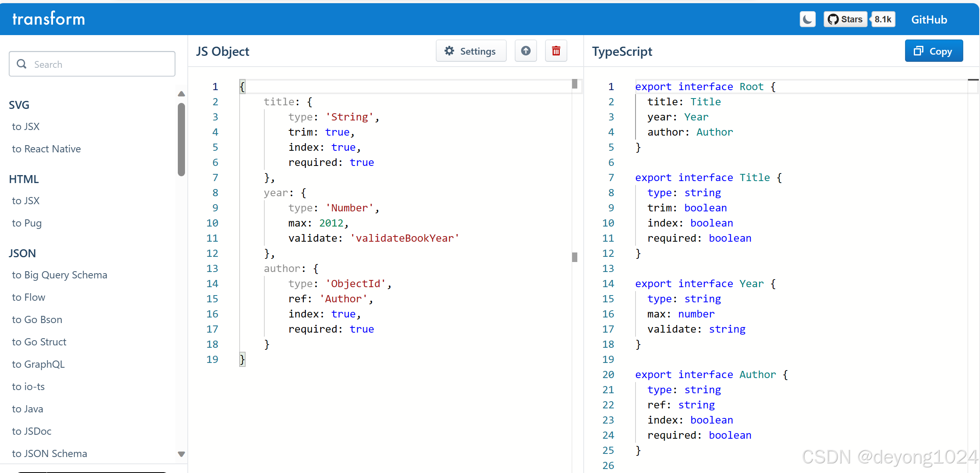
Task: Open the GitHub link in header
Action: tap(929, 20)
